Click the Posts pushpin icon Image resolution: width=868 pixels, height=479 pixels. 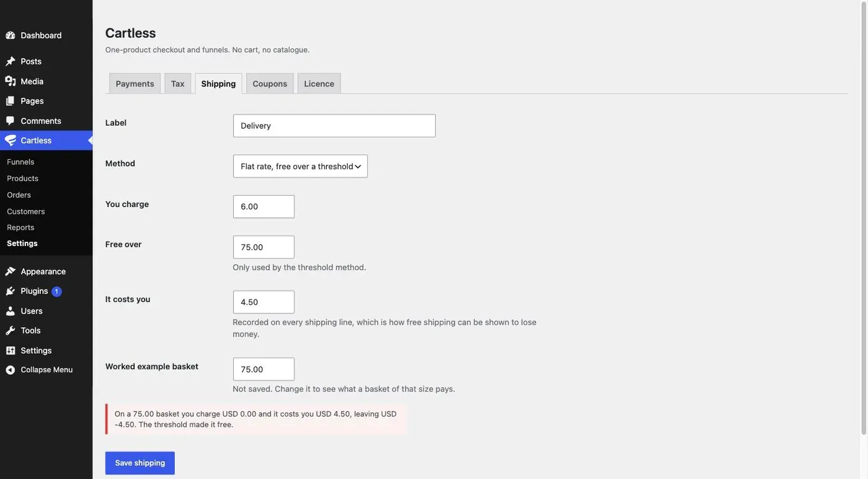tap(11, 61)
